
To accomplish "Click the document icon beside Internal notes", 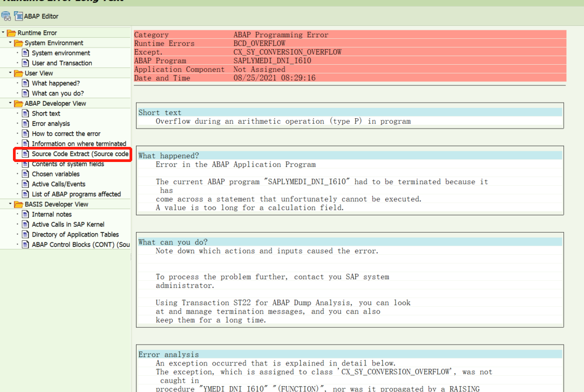I will [25, 214].
